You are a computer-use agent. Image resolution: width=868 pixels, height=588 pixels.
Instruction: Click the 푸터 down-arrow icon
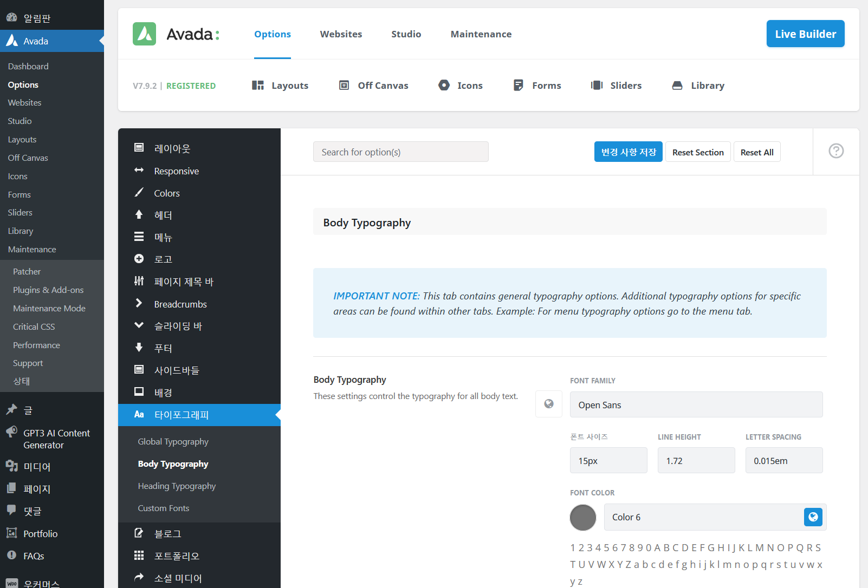pyautogui.click(x=139, y=347)
